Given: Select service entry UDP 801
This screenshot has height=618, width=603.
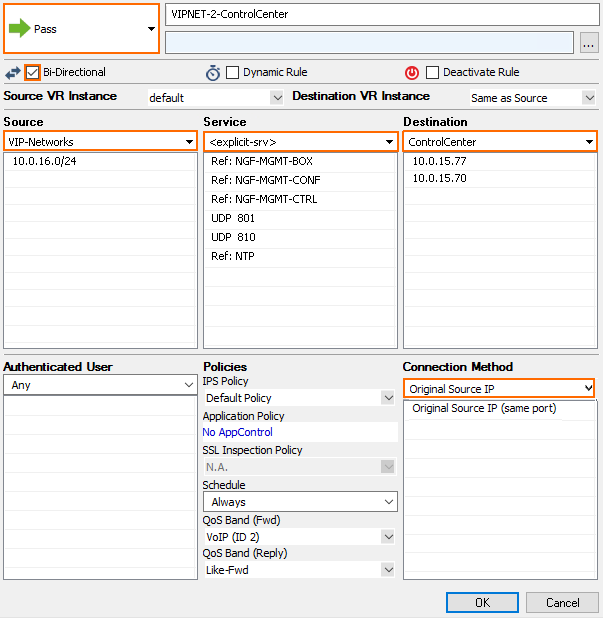Looking at the screenshot, I should [300, 218].
